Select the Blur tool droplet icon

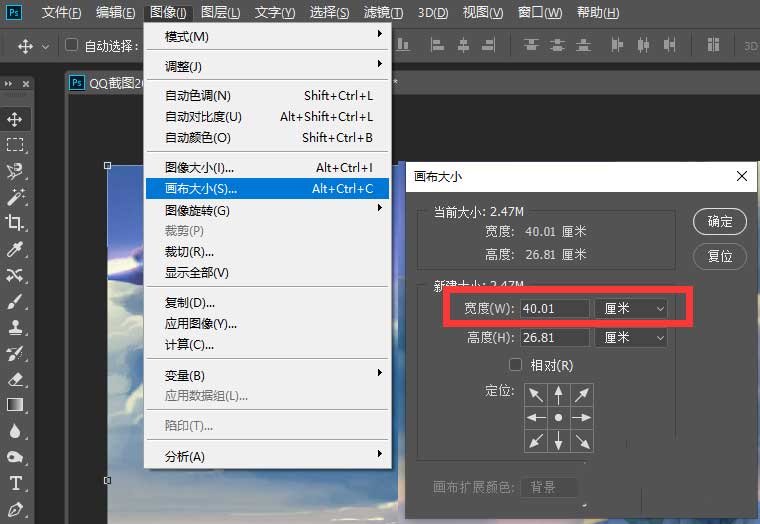click(x=15, y=431)
